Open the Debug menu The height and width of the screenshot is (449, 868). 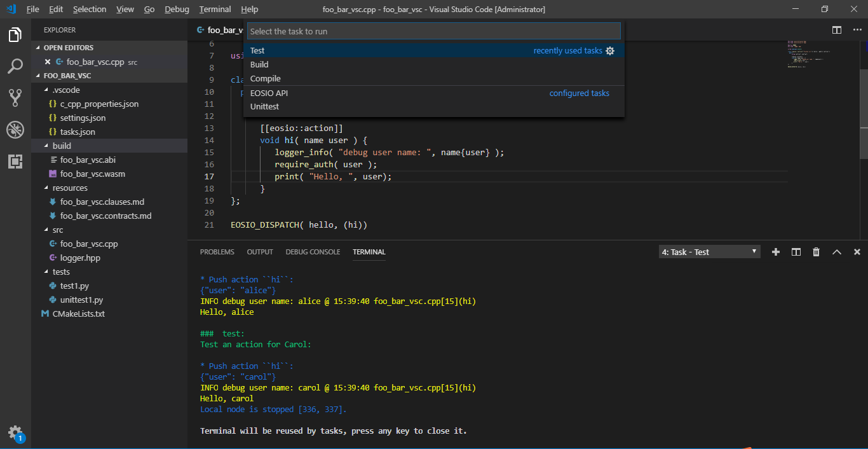coord(177,9)
